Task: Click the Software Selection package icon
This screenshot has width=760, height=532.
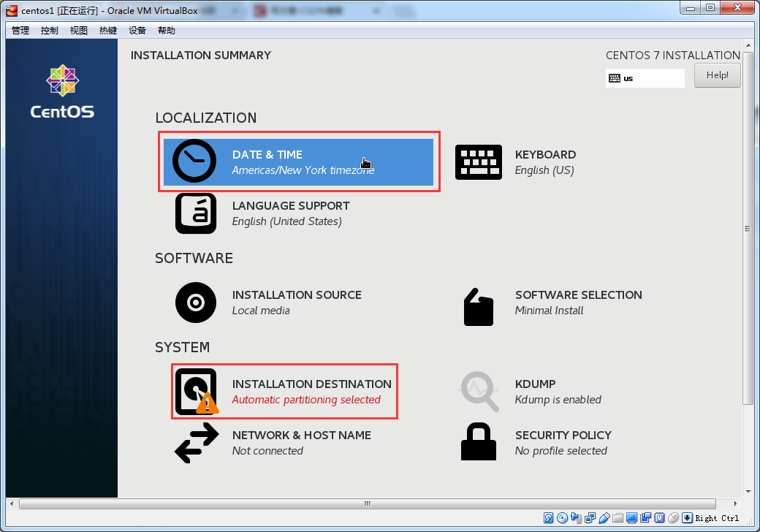Action: (479, 307)
